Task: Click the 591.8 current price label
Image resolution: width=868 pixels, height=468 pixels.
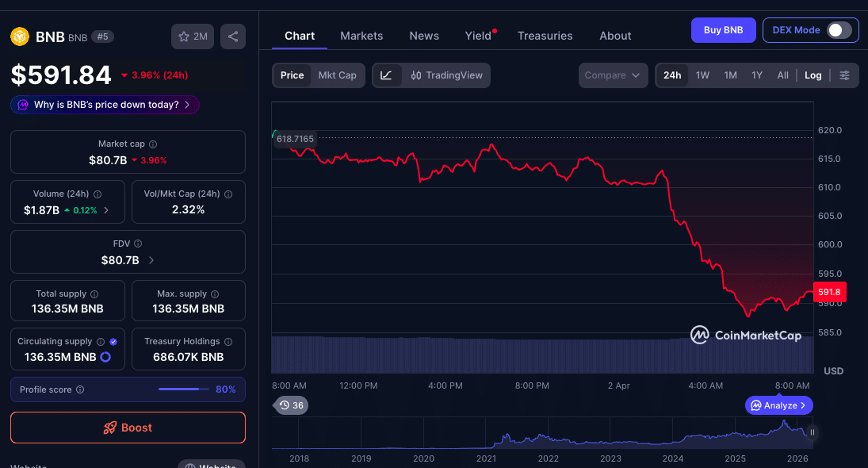Action: tap(829, 292)
